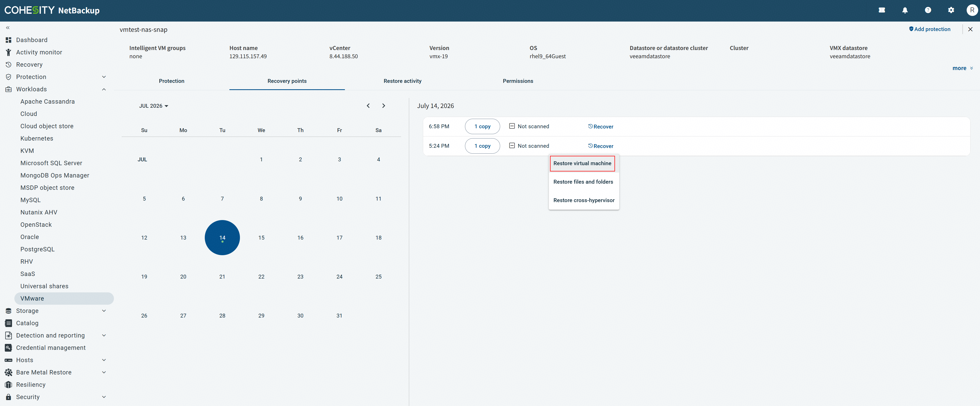Screen dimensions: 980x406
Task: Expand Detection and reporting chevron
Action: pyautogui.click(x=104, y=335)
